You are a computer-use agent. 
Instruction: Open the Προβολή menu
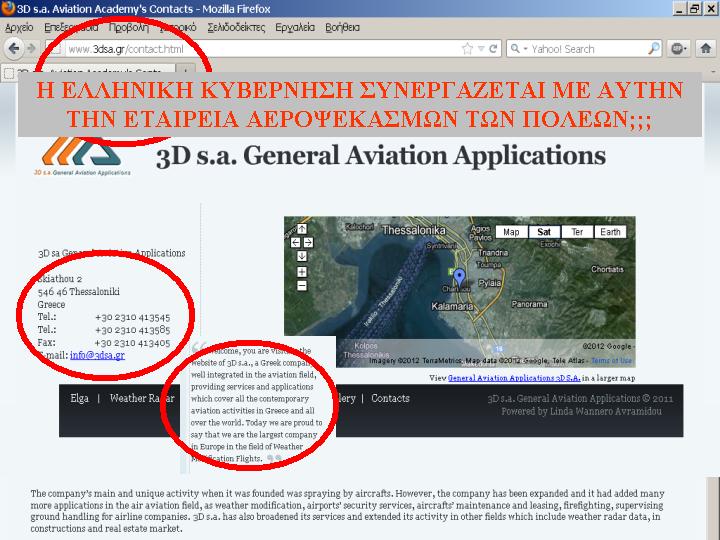pos(129,28)
